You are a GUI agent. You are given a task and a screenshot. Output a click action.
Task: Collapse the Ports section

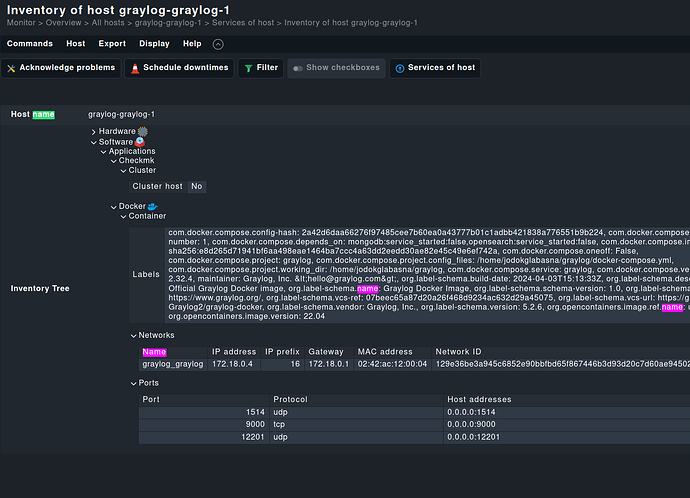coord(134,383)
